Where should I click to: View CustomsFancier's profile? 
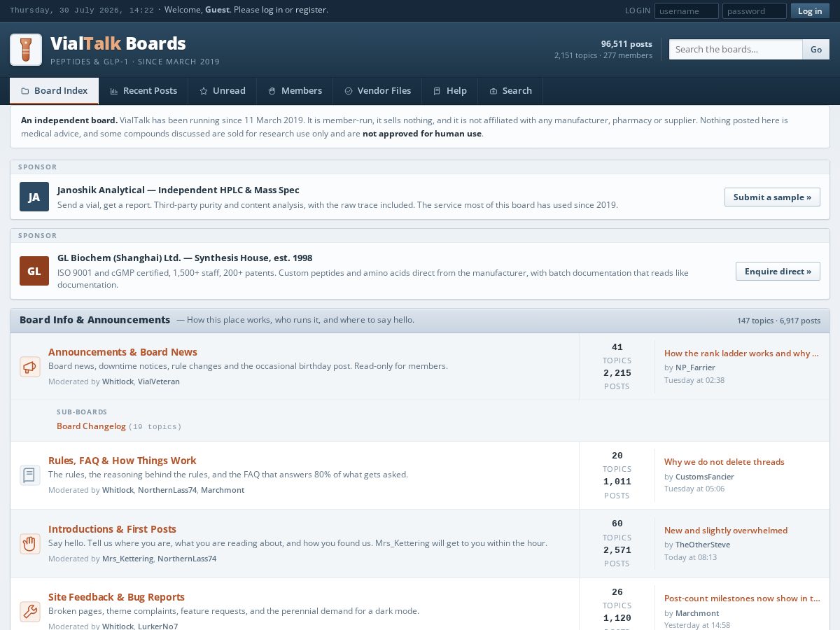pos(705,477)
